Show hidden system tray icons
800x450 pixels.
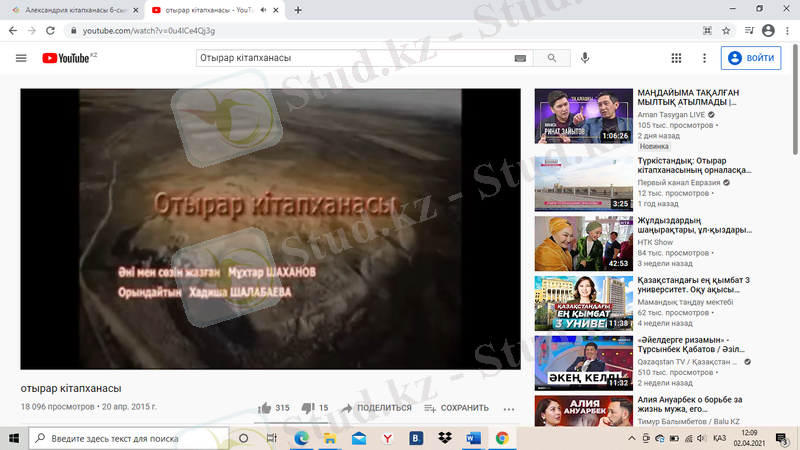pyautogui.click(x=631, y=438)
